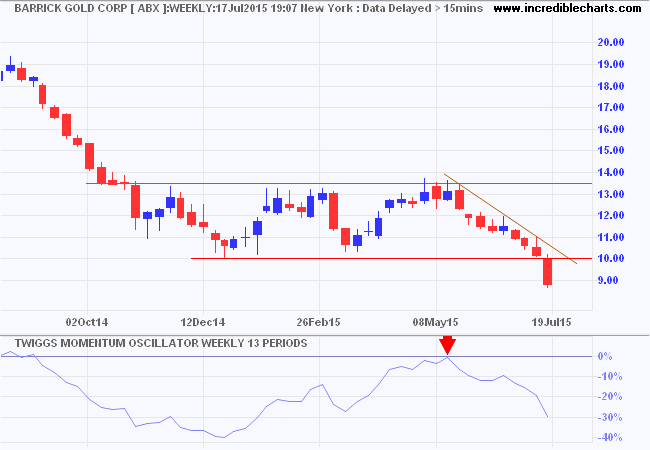Click the 12.00 price axis label
Viewport: 650px width, 450px height.
point(611,215)
